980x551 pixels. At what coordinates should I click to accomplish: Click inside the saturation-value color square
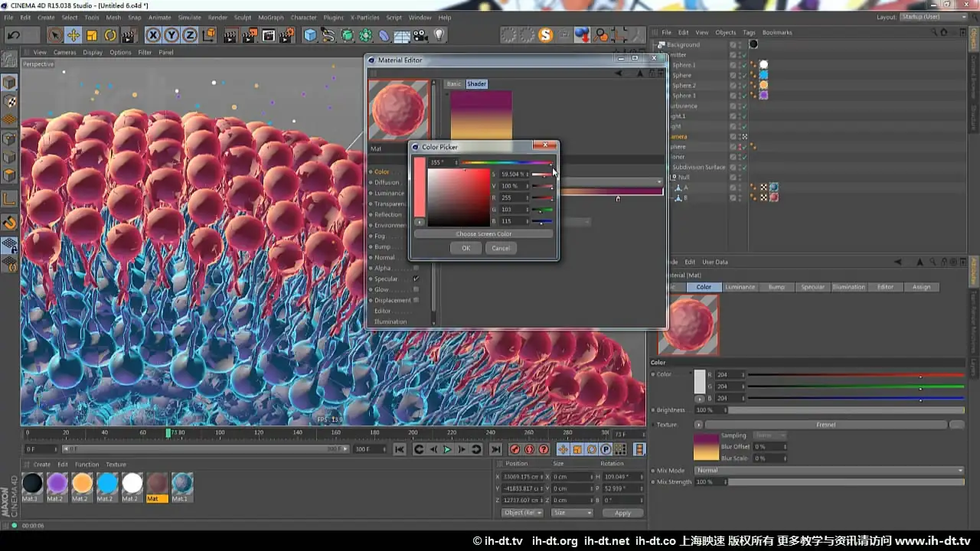458,197
